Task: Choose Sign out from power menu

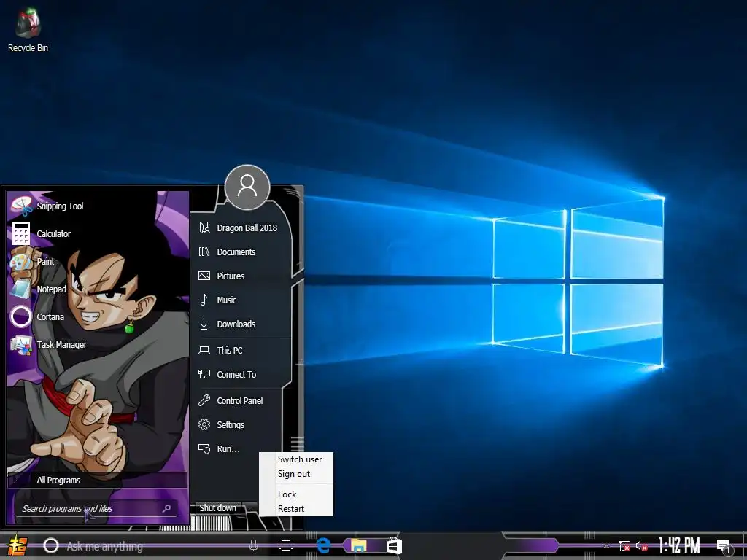Action: pos(294,474)
